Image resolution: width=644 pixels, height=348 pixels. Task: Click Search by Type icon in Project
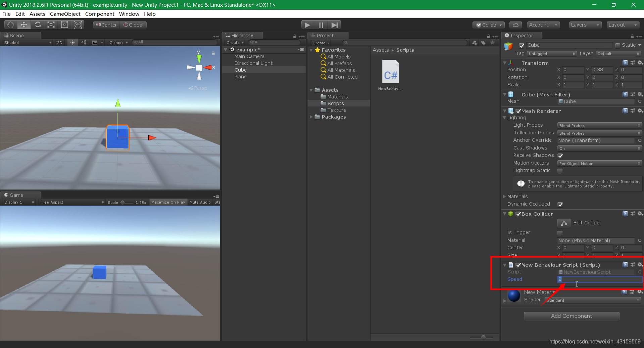click(475, 43)
